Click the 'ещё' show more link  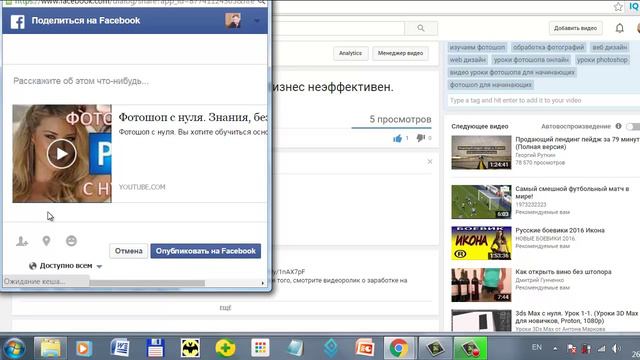[225, 308]
